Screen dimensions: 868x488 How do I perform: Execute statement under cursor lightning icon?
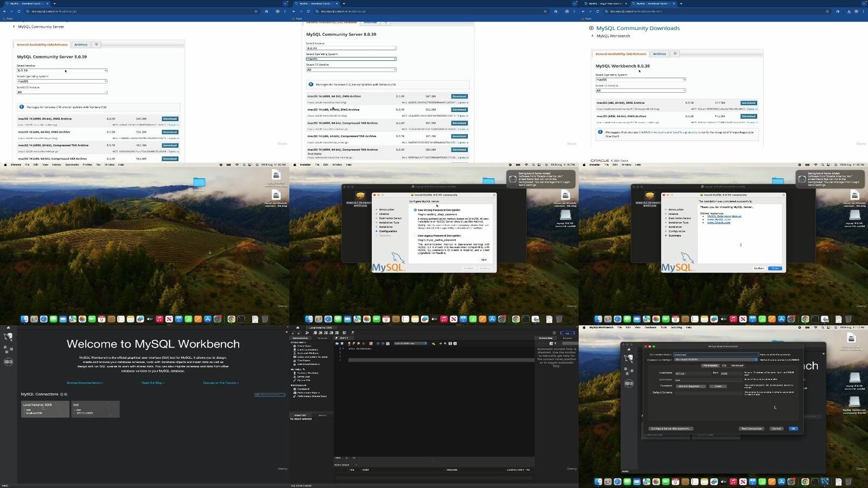tap(354, 344)
